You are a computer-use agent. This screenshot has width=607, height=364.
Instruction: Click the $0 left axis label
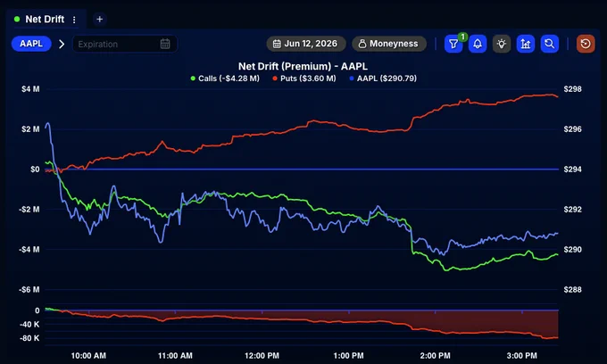(x=35, y=170)
